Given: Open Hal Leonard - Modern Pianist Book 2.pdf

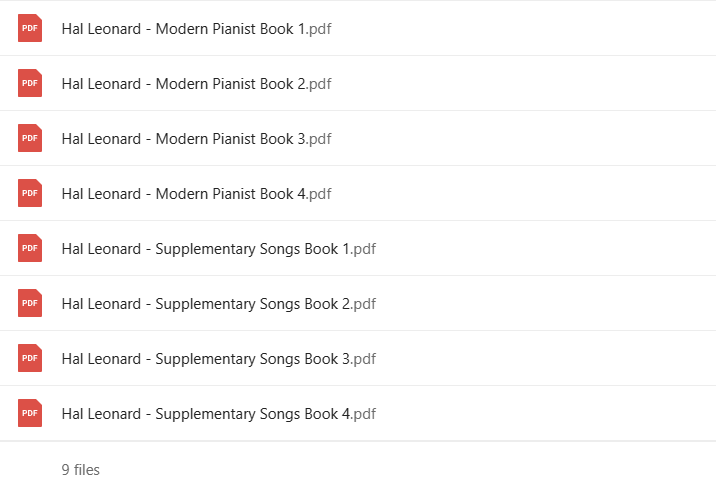Looking at the screenshot, I should click(x=196, y=84).
